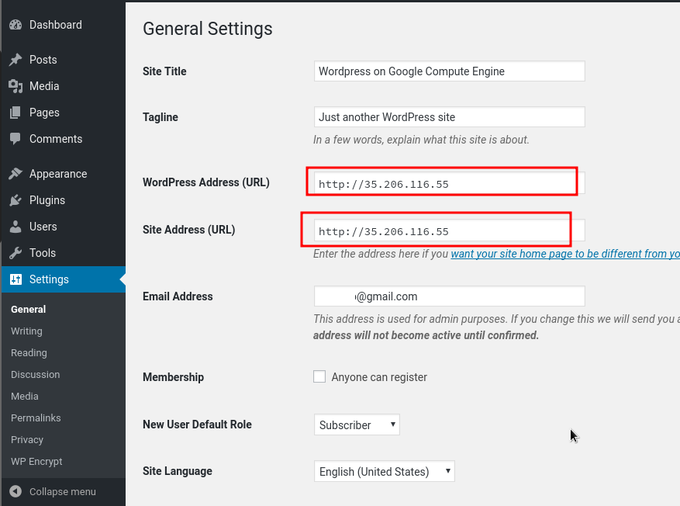Click the Pages document icon
The width and height of the screenshot is (680, 506).
coord(16,112)
